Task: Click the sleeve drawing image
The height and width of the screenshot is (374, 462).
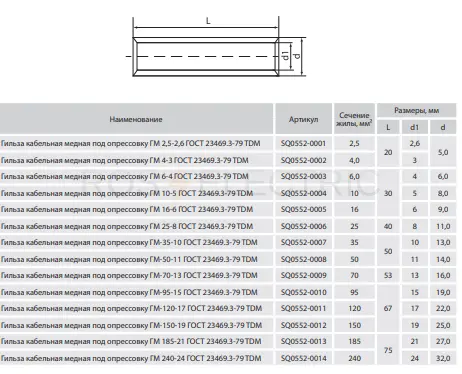Action: click(216, 47)
